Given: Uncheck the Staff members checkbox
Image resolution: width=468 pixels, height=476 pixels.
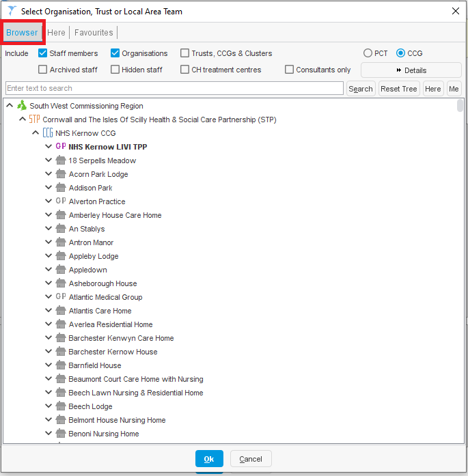Looking at the screenshot, I should coord(43,53).
